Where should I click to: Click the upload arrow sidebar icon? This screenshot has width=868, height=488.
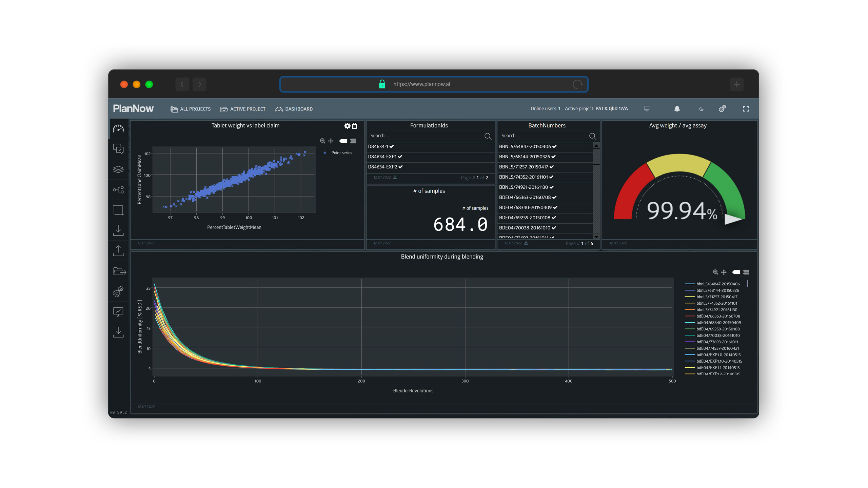click(118, 251)
